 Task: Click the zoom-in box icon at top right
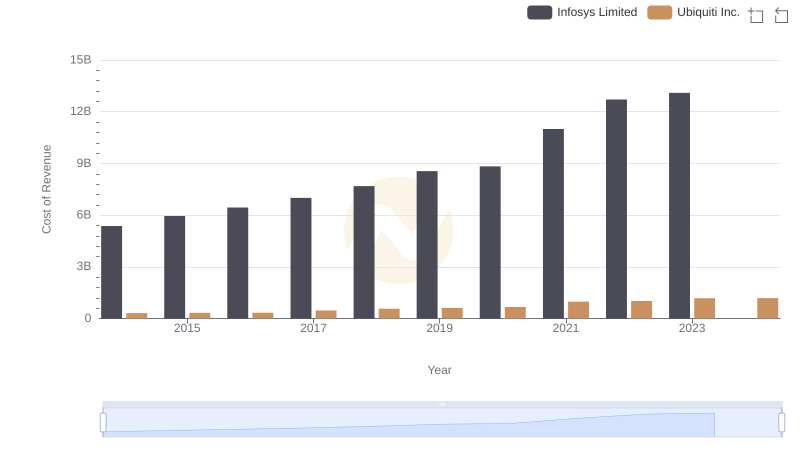[756, 15]
